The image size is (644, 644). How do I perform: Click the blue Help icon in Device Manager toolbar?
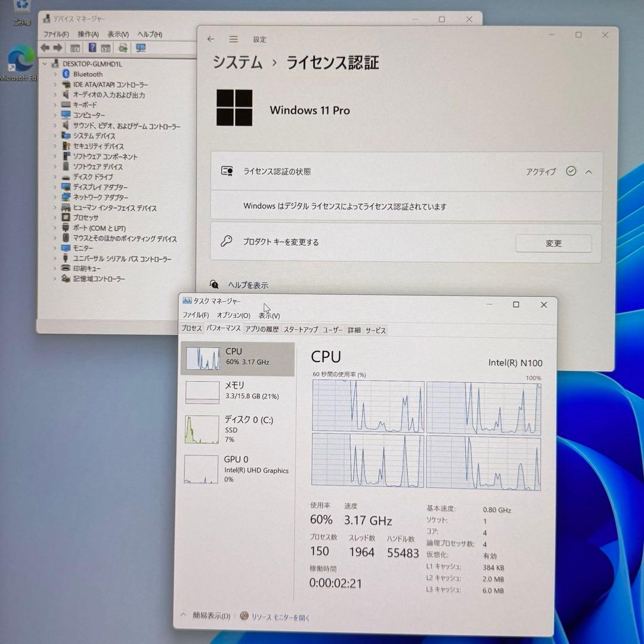(92, 48)
